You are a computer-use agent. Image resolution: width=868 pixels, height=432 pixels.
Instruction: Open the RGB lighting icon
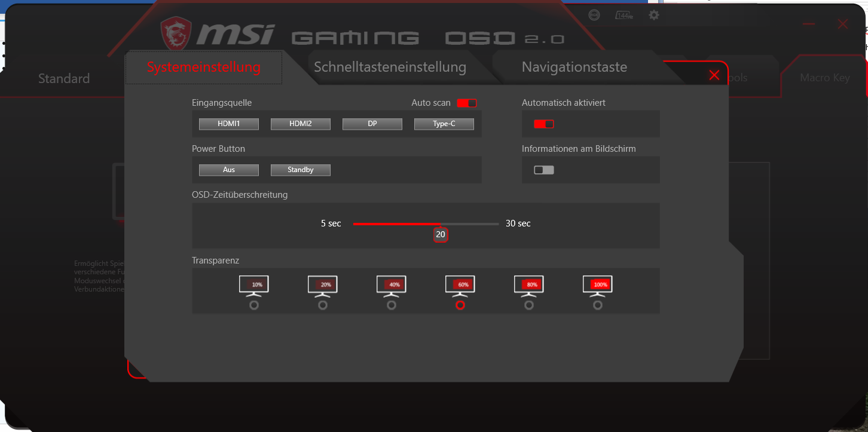click(594, 16)
